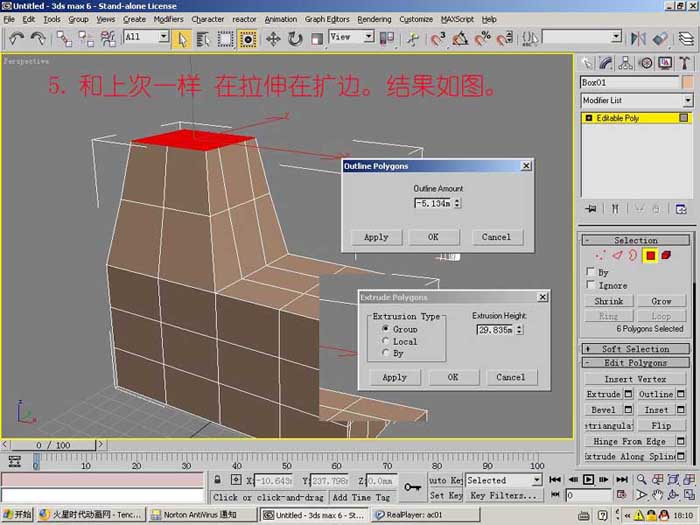
Task: Select the Rotate tool icon
Action: coord(295,39)
